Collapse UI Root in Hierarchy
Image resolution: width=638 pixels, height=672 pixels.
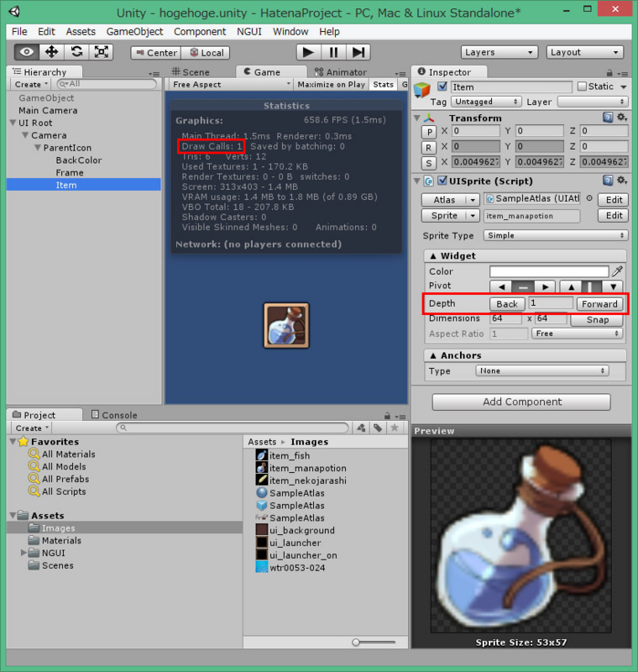coord(13,123)
